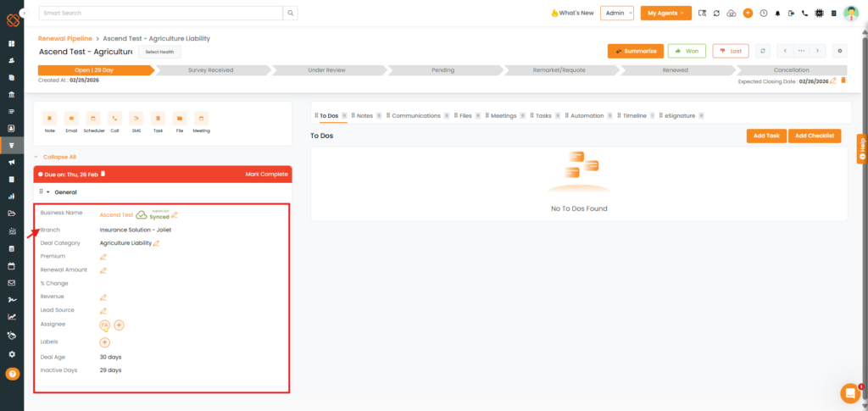Click the Smart Search input field
868x411 pixels.
160,14
